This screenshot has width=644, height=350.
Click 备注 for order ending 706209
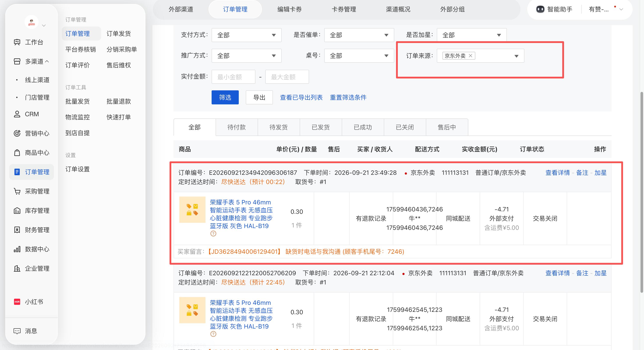point(582,273)
